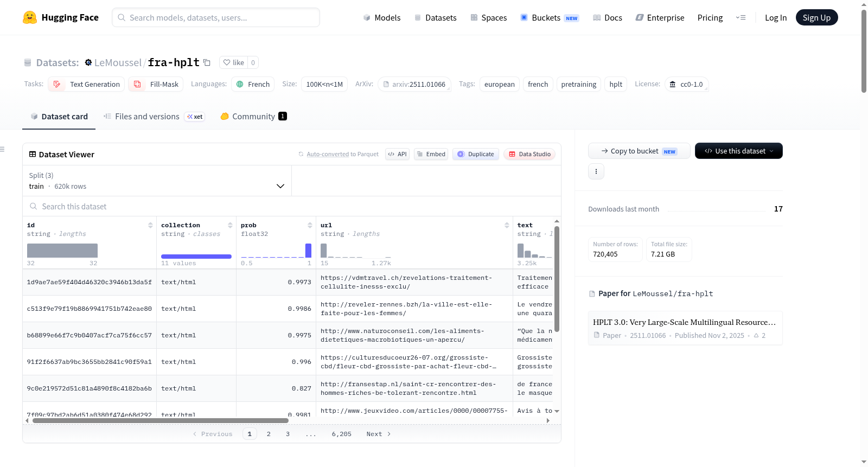This screenshot has height=467, width=868.
Task: Open the Community tab
Action: [x=253, y=116]
